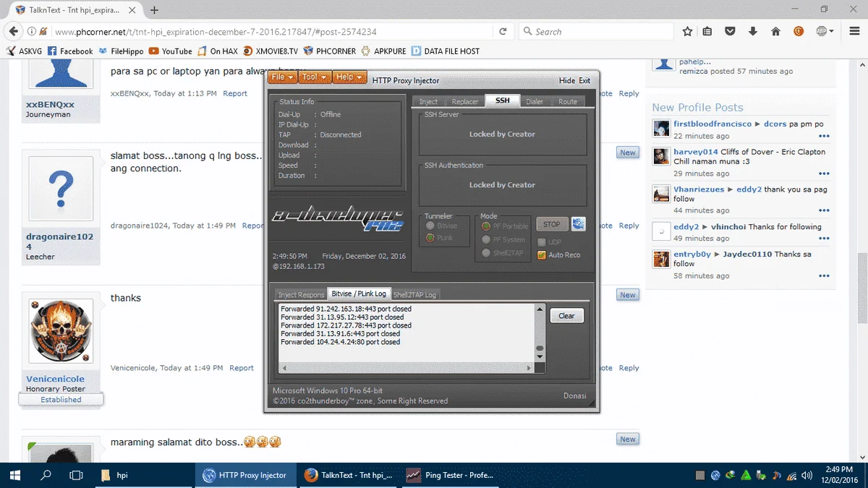Image resolution: width=868 pixels, height=488 pixels.
Task: Open the Help menu dropdown
Action: (350, 77)
